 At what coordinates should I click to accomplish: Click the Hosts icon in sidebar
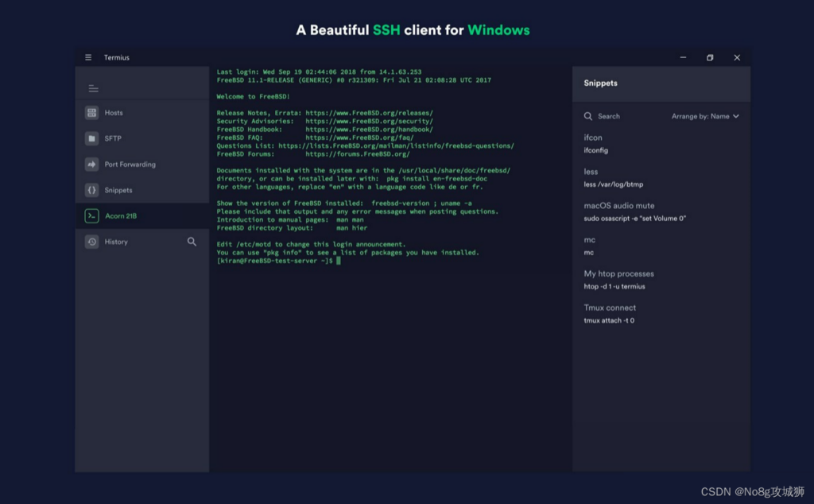[92, 113]
